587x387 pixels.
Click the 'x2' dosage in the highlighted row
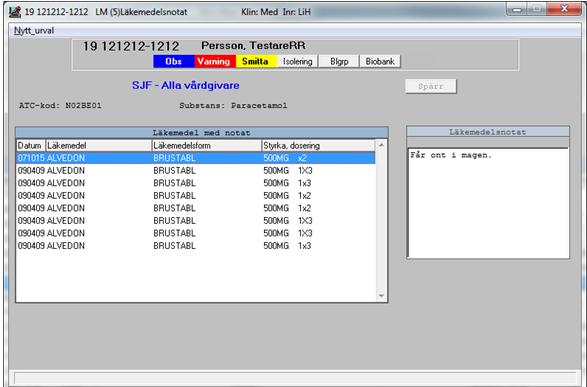click(x=302, y=158)
